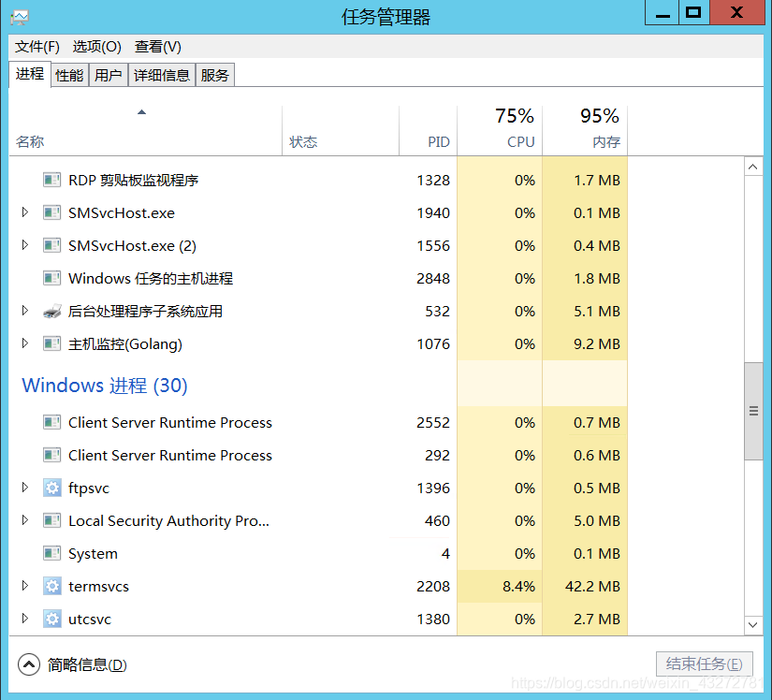The height and width of the screenshot is (700, 772).
Task: Click the 5.1 MB memory value
Action: click(x=597, y=311)
